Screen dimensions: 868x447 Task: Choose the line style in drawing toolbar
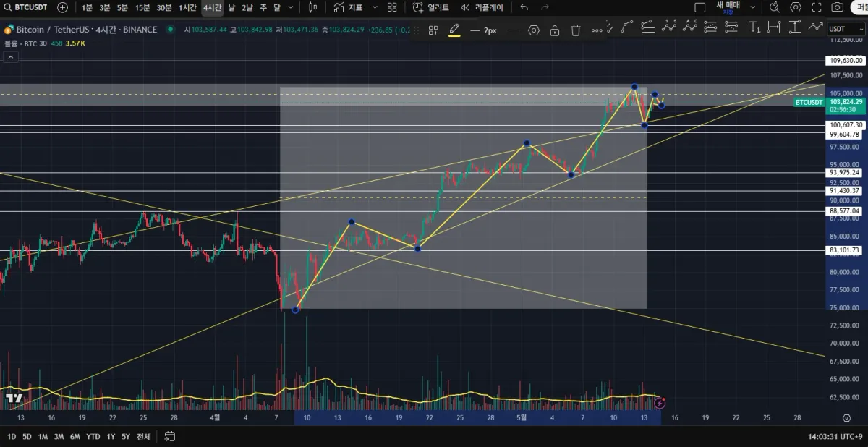tap(513, 30)
